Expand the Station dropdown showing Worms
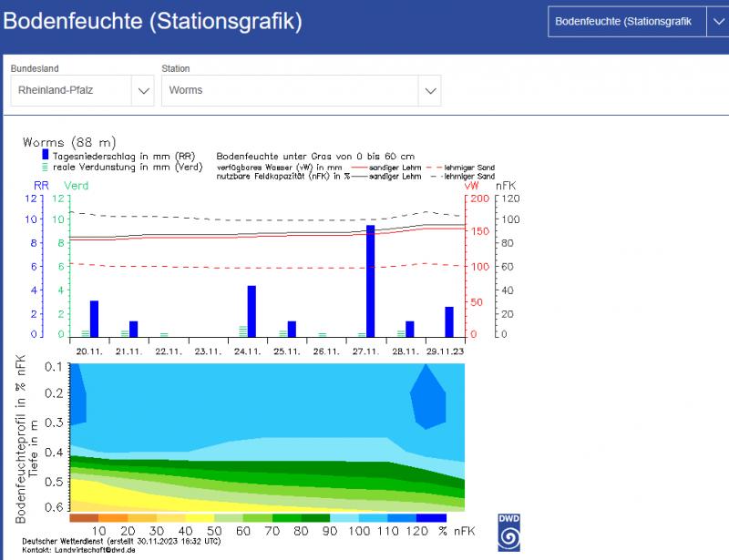729x560 pixels. pyautogui.click(x=290, y=91)
